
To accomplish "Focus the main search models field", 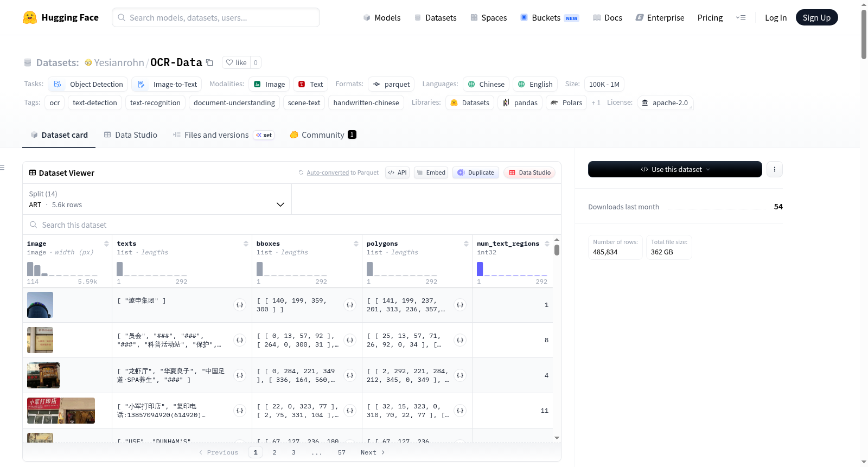I will pyautogui.click(x=216, y=17).
